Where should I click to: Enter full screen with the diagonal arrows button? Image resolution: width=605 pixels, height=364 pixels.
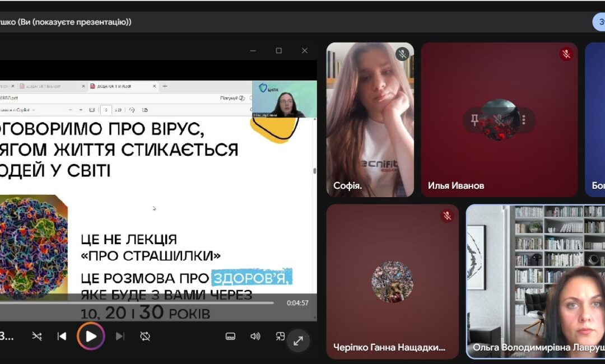tap(298, 341)
